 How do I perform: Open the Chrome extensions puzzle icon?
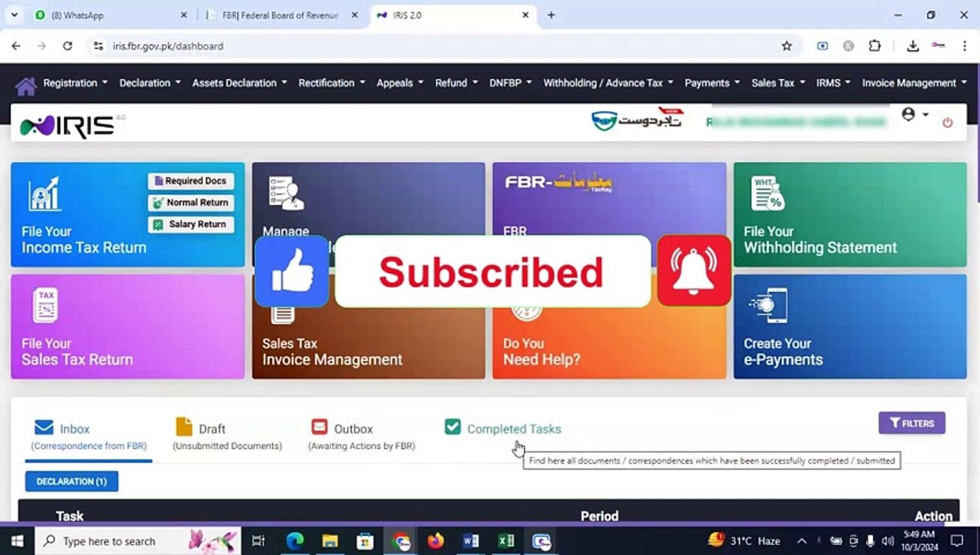[x=874, y=46]
